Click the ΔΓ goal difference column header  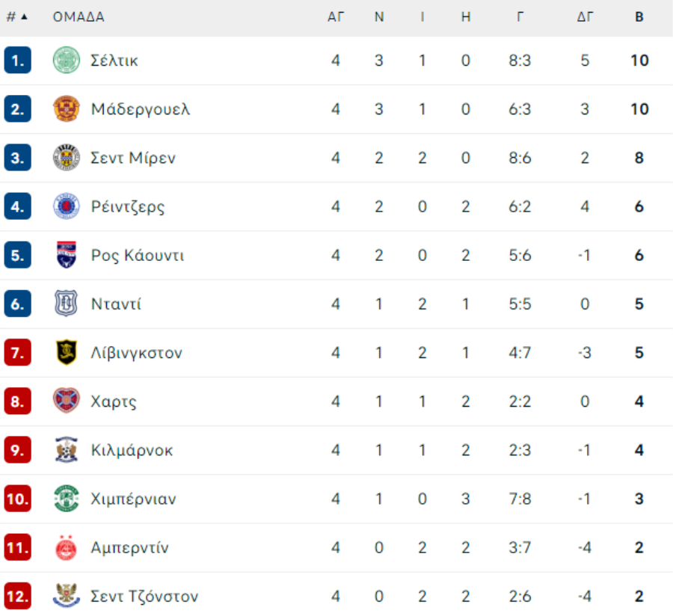click(x=585, y=17)
